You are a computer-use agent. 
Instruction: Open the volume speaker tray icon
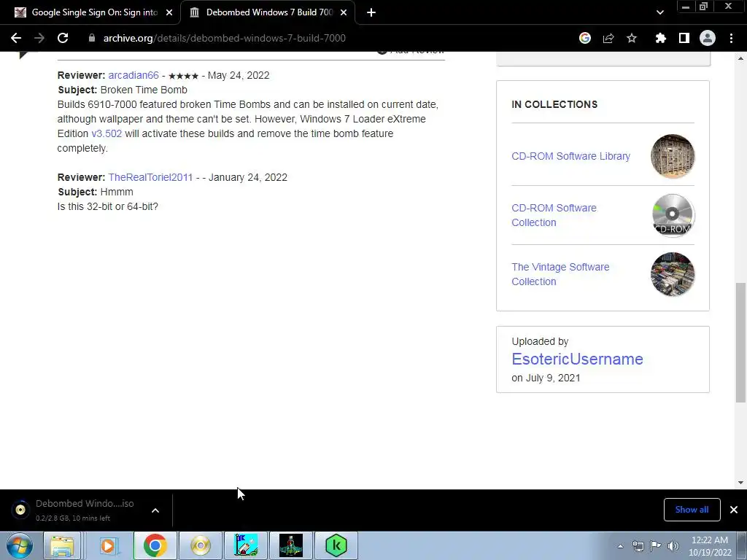click(673, 546)
